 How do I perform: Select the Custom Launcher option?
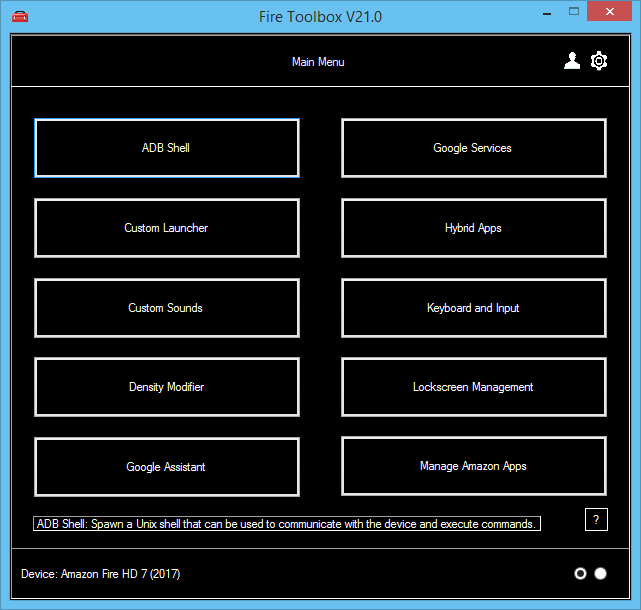pos(167,228)
